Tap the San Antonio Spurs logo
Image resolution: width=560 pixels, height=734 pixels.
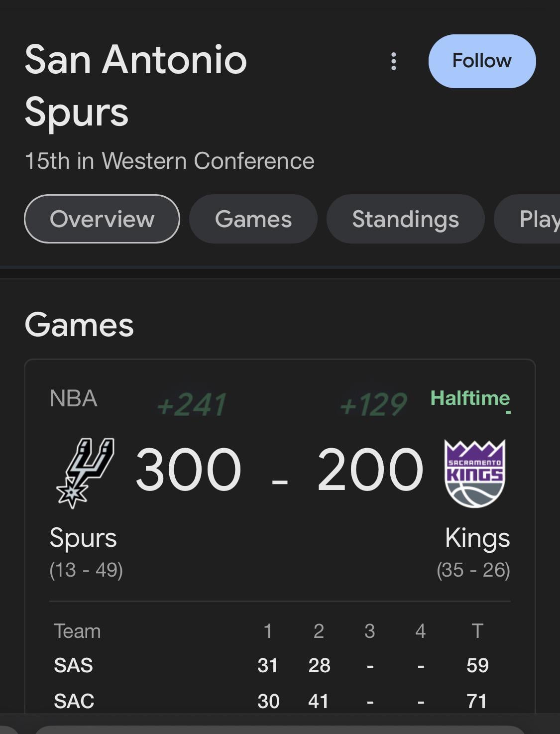click(86, 472)
